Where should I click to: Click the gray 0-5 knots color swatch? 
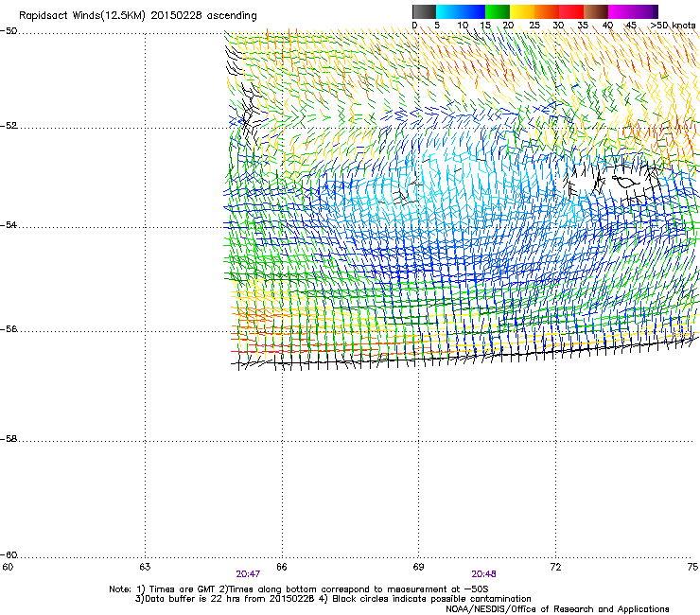coord(424,11)
